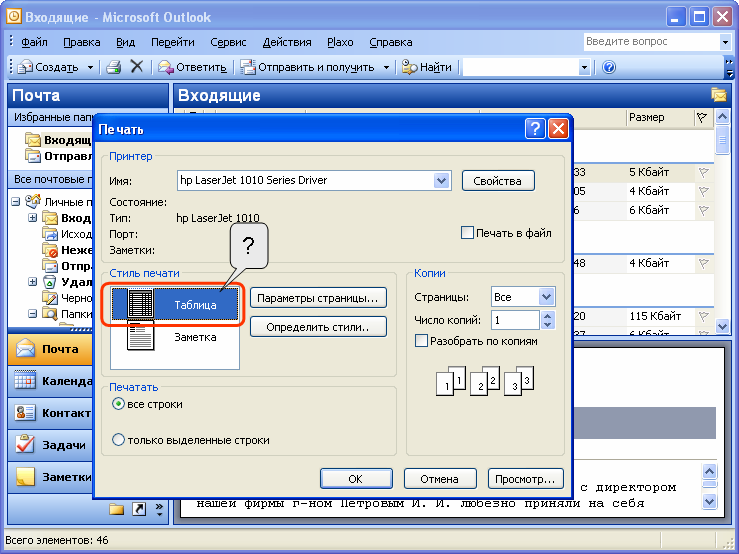
Task: Click the Контакты navigation icon
Action: click(25, 413)
